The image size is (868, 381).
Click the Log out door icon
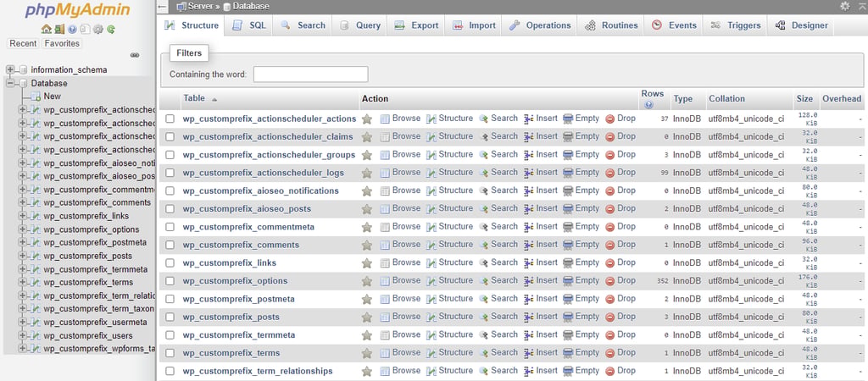tap(60, 30)
